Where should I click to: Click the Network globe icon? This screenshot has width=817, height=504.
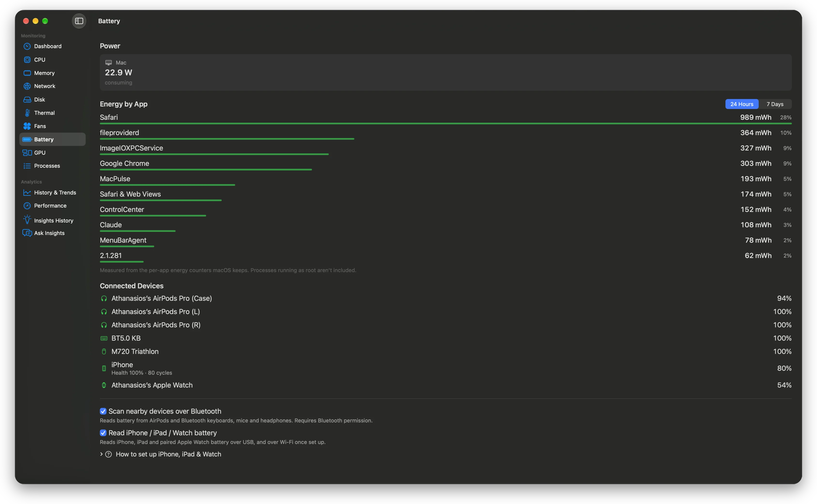pyautogui.click(x=27, y=86)
